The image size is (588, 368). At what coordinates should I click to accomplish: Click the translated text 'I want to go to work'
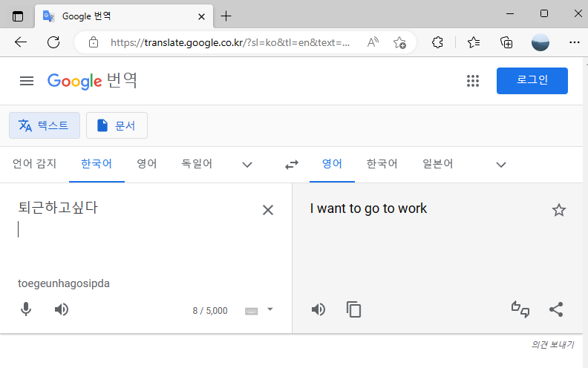(368, 208)
